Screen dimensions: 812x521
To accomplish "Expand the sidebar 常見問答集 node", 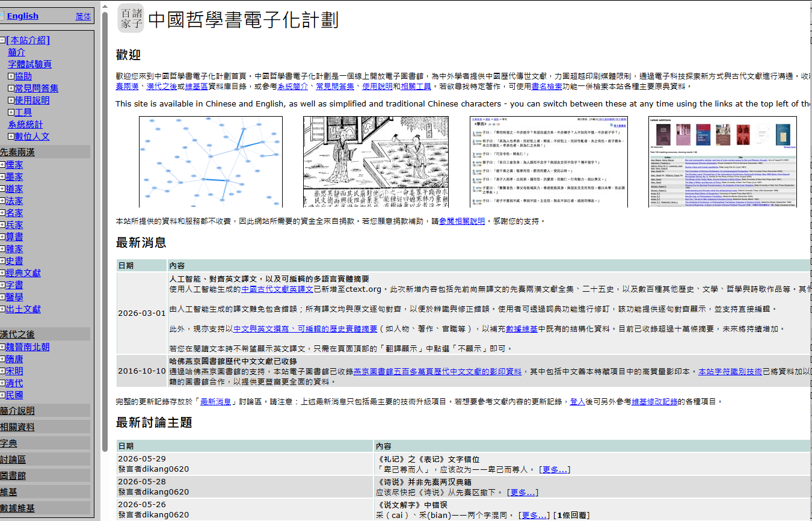I will click(11, 88).
